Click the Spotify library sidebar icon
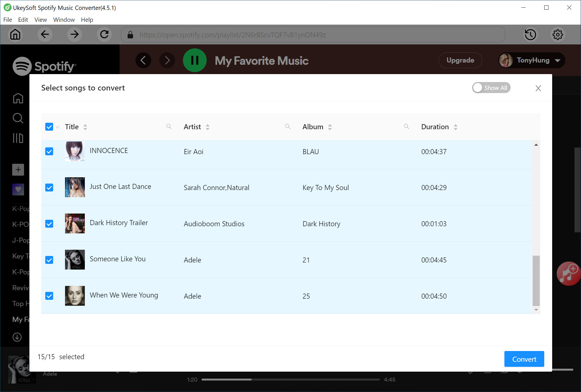 click(x=18, y=138)
